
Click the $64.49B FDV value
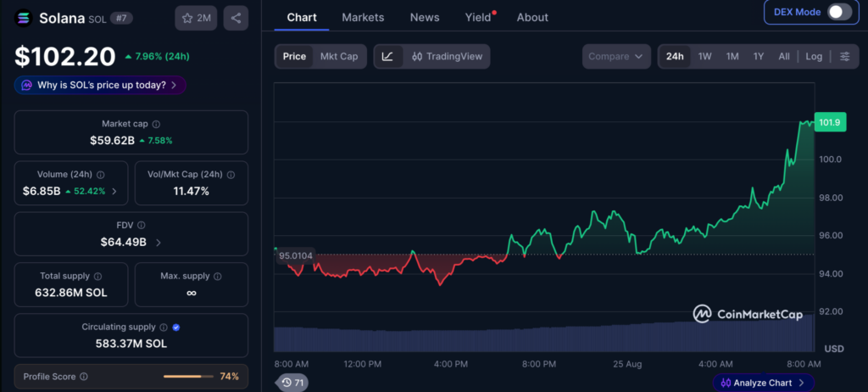[124, 243]
